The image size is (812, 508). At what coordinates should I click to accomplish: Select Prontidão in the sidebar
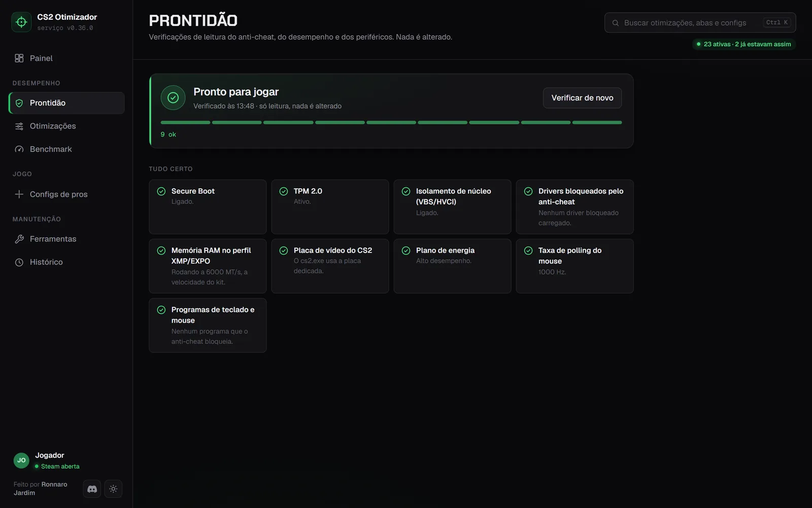[66, 103]
